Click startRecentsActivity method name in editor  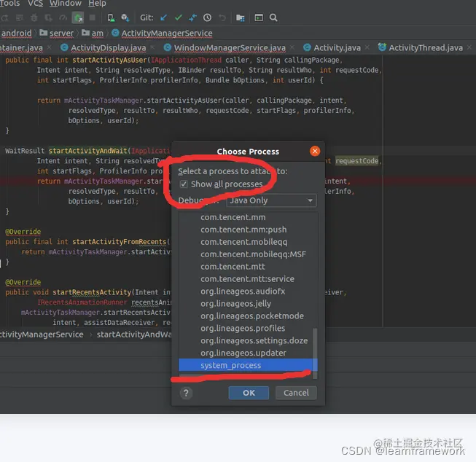click(92, 292)
